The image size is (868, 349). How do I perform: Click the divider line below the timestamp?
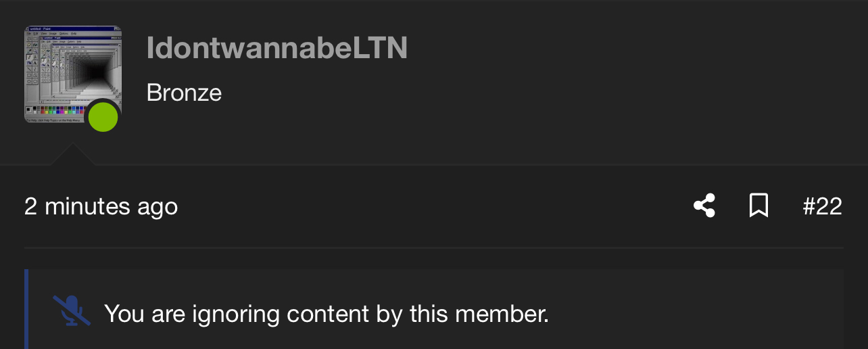click(433, 248)
